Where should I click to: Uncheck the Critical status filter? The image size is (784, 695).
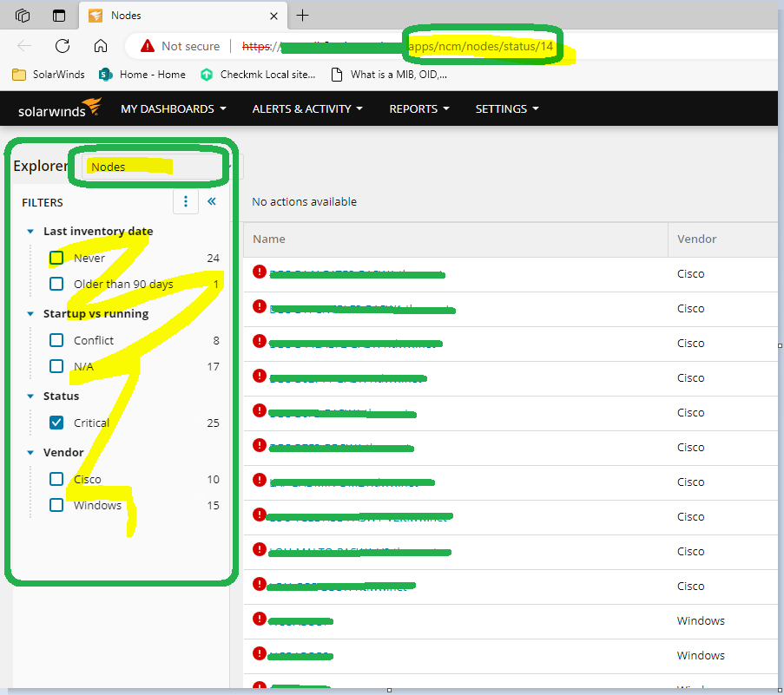pos(56,423)
